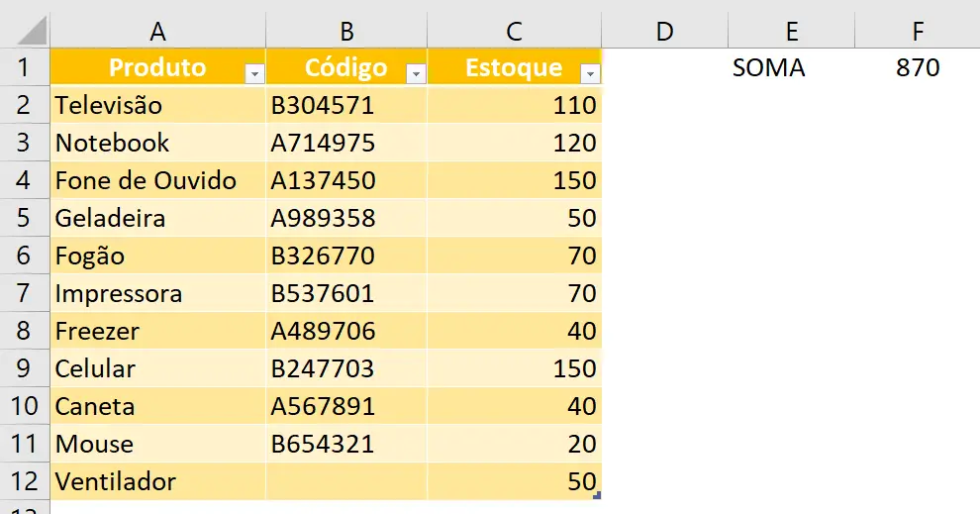
Task: Select the Fone de Ouvido cell
Action: 157,180
